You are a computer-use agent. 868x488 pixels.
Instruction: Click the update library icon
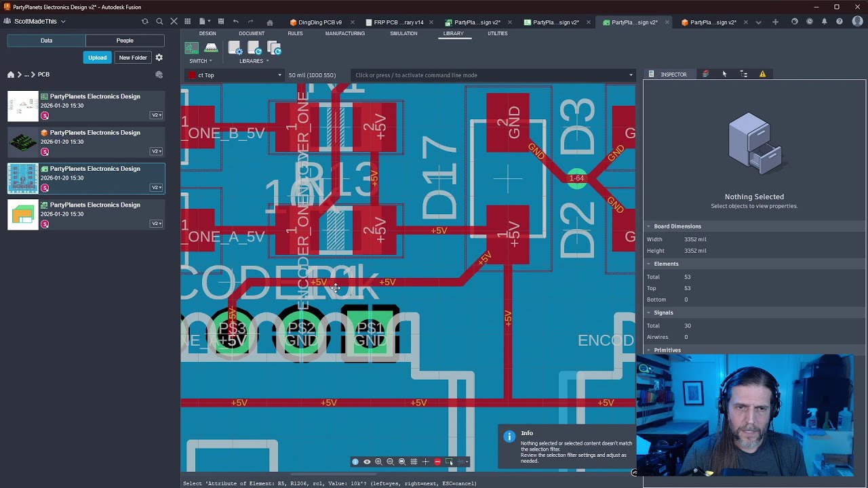pyautogui.click(x=254, y=48)
